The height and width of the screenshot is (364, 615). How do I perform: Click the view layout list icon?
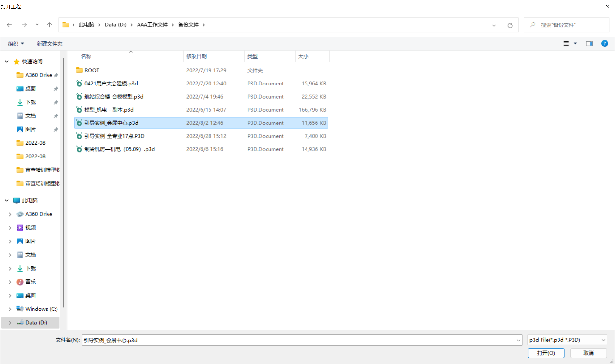tap(566, 44)
